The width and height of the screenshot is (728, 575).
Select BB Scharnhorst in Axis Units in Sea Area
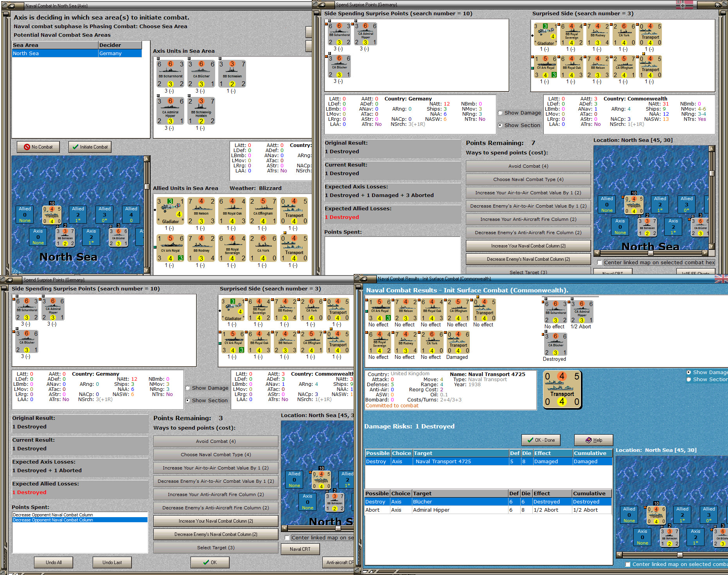(170, 73)
